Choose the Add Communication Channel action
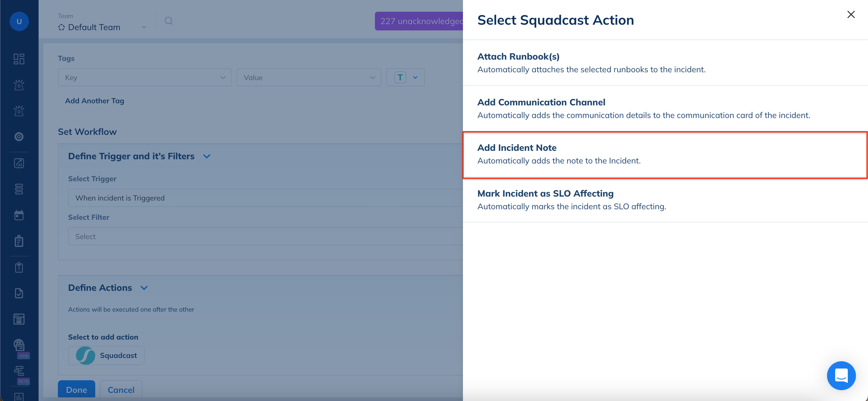The width and height of the screenshot is (868, 401). pyautogui.click(x=665, y=108)
